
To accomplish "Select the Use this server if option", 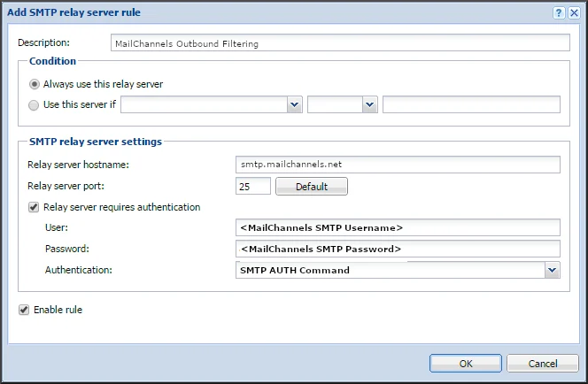I will click(34, 105).
